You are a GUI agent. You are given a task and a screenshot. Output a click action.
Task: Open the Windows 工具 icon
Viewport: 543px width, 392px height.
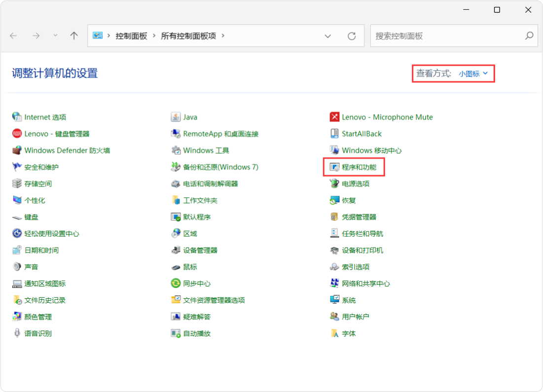pos(176,150)
